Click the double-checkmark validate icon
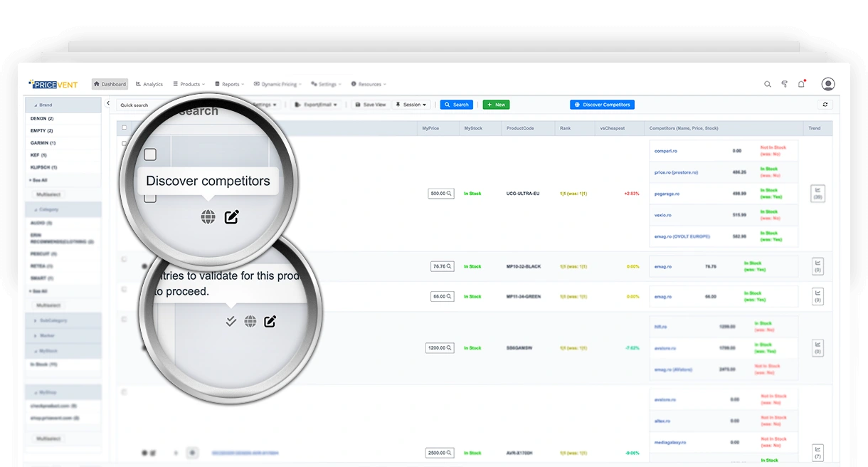Viewport: 868px width, 467px height. (231, 322)
